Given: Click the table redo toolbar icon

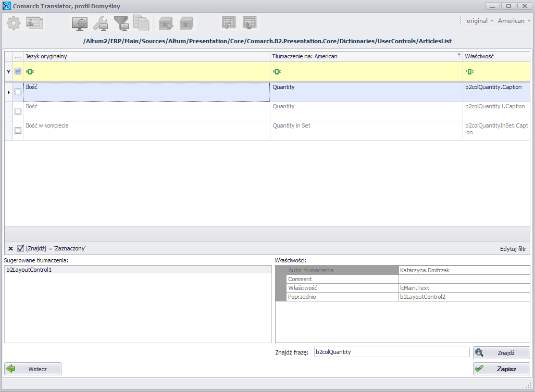Looking at the screenshot, I should click(x=250, y=23).
